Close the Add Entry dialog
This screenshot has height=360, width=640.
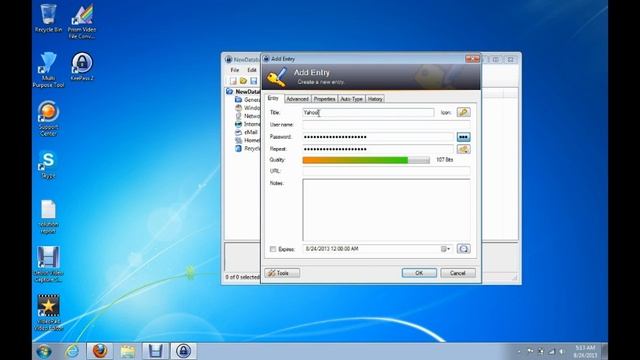coord(472,59)
